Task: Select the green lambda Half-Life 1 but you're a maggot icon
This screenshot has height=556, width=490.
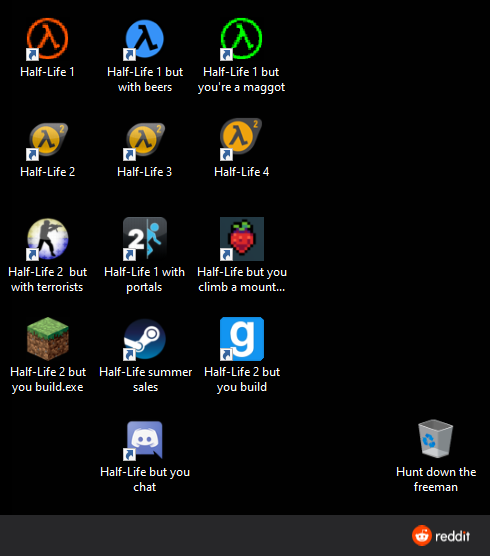Action: click(x=241, y=39)
